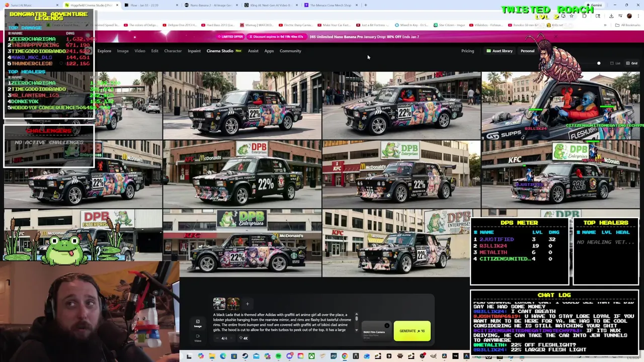Switch to the Kling AI browser tab
The image size is (644, 362).
[x=271, y=5]
